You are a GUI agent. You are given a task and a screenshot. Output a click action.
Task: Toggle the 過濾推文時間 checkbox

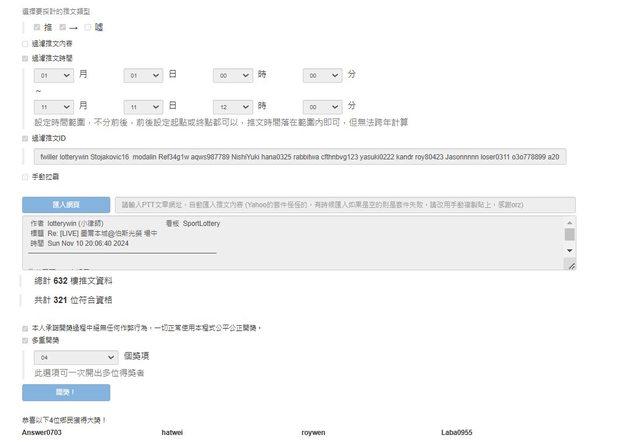[25, 59]
